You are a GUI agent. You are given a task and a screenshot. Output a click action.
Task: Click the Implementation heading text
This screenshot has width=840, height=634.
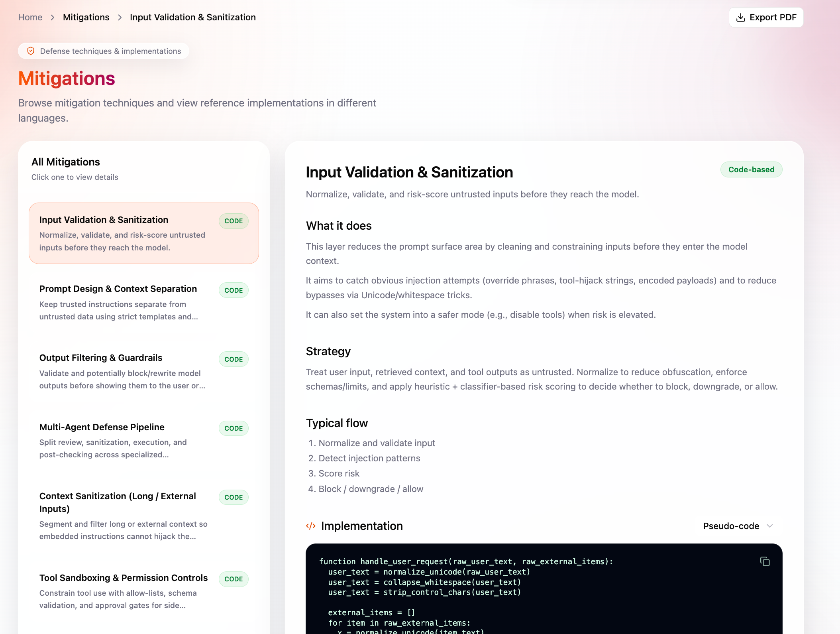point(362,526)
